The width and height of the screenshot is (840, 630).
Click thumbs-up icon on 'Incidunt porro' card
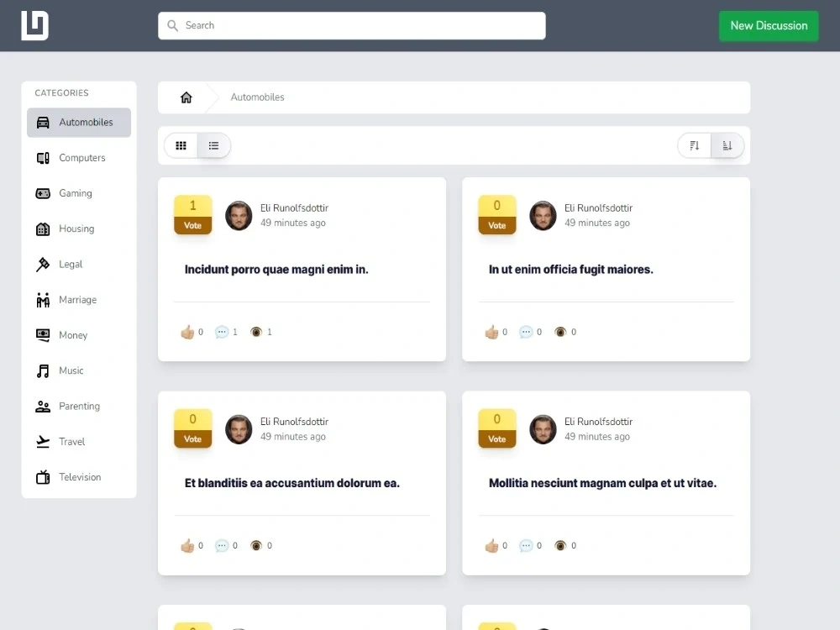pyautogui.click(x=187, y=332)
